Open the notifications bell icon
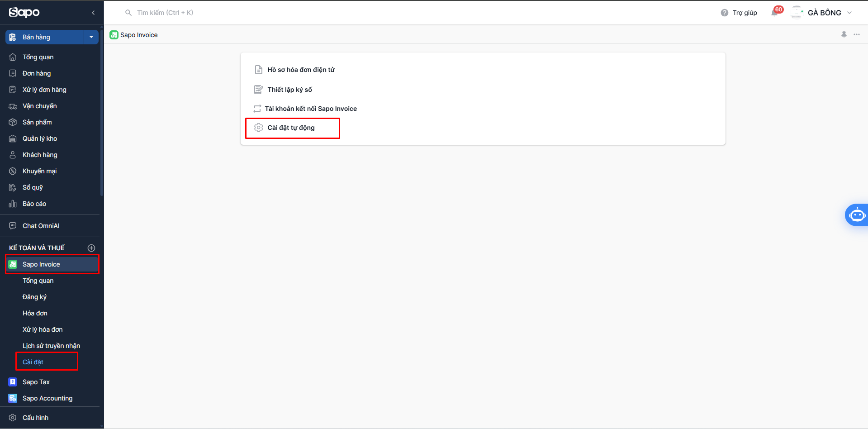The width and height of the screenshot is (868, 429). 774,13
